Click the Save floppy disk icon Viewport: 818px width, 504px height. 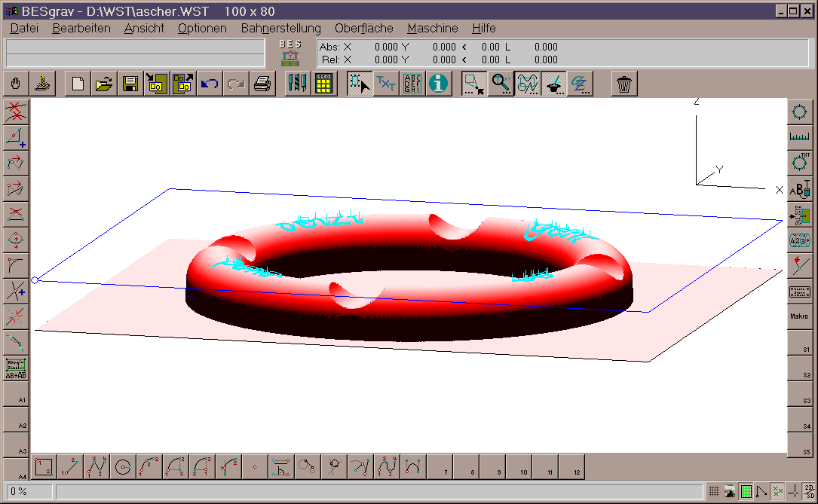point(130,84)
